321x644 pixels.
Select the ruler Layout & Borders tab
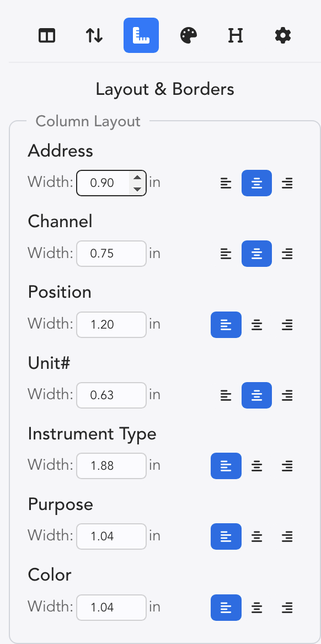[141, 35]
